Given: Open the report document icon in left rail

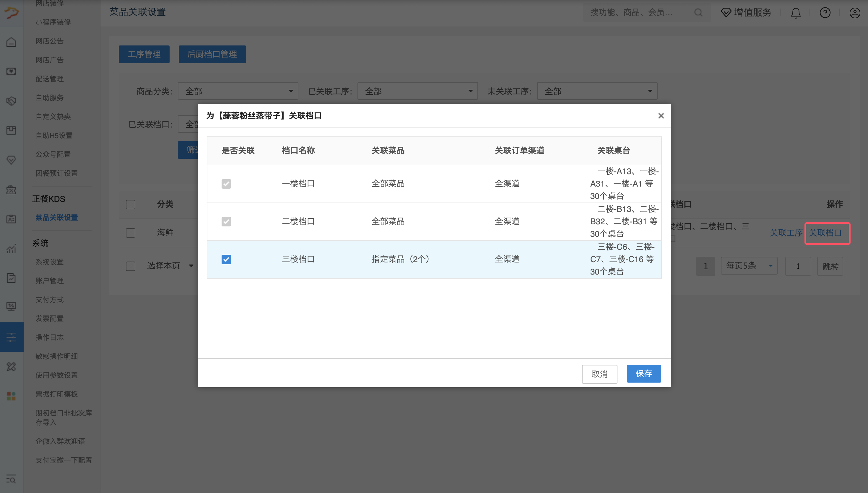Looking at the screenshot, I should 12,278.
